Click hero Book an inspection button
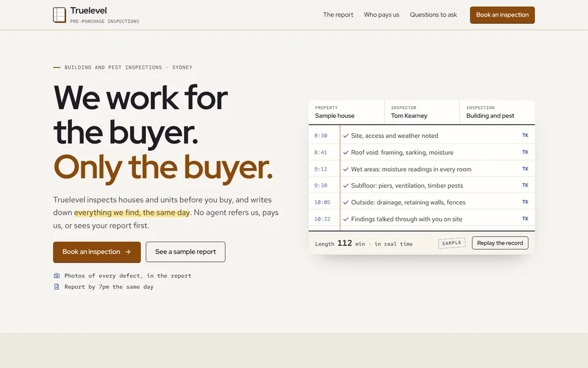The image size is (588, 368). click(x=97, y=252)
